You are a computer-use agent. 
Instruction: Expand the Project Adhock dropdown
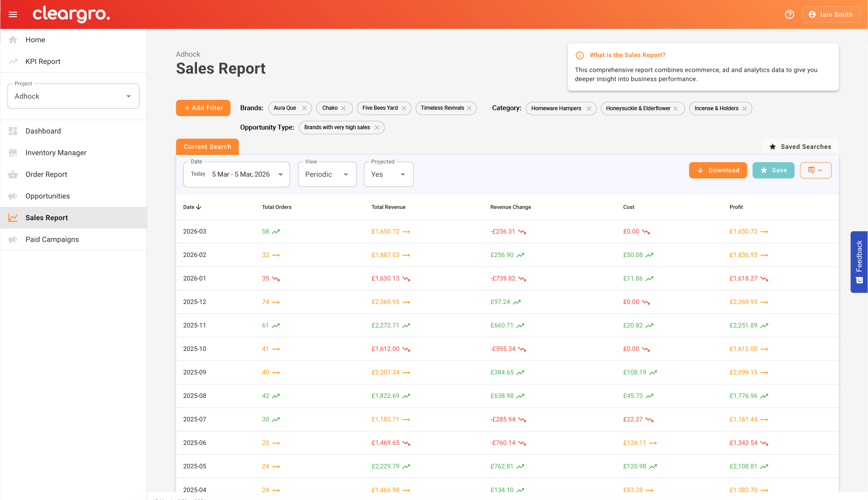point(73,96)
